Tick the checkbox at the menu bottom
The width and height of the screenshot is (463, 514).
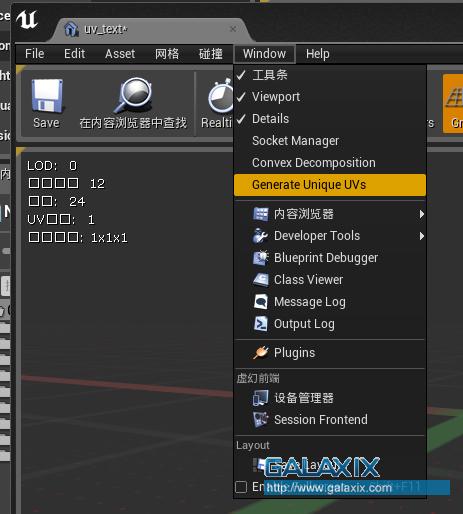click(x=241, y=487)
